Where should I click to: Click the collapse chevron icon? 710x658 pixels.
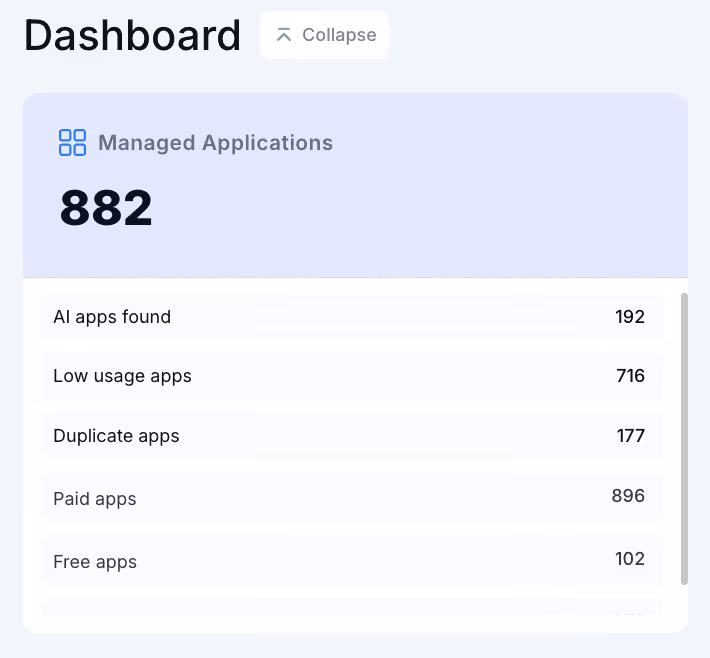[284, 35]
